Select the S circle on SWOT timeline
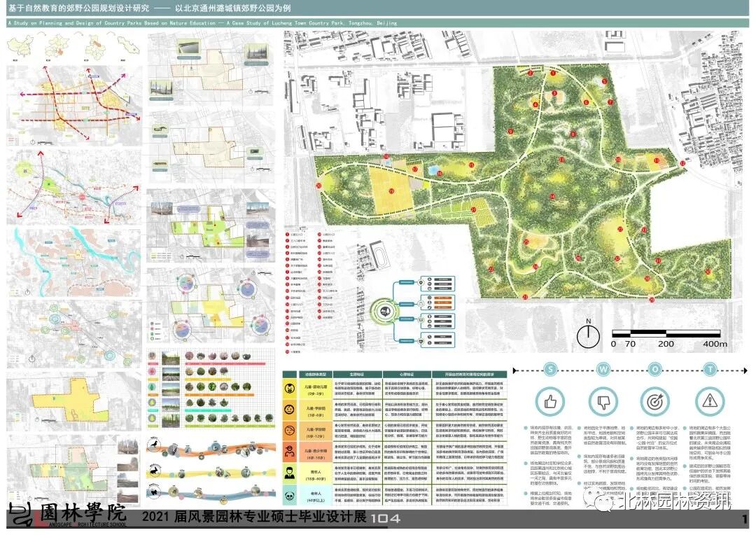 coord(550,370)
